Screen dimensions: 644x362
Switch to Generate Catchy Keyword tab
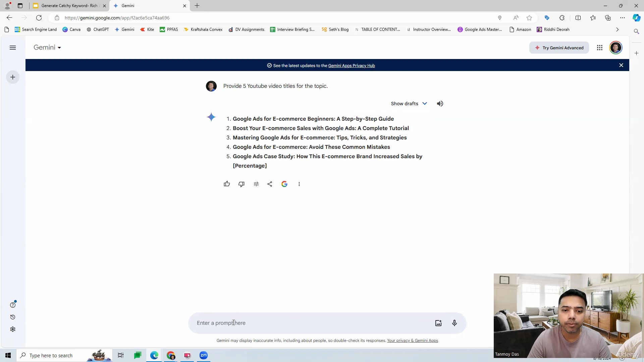[70, 6]
